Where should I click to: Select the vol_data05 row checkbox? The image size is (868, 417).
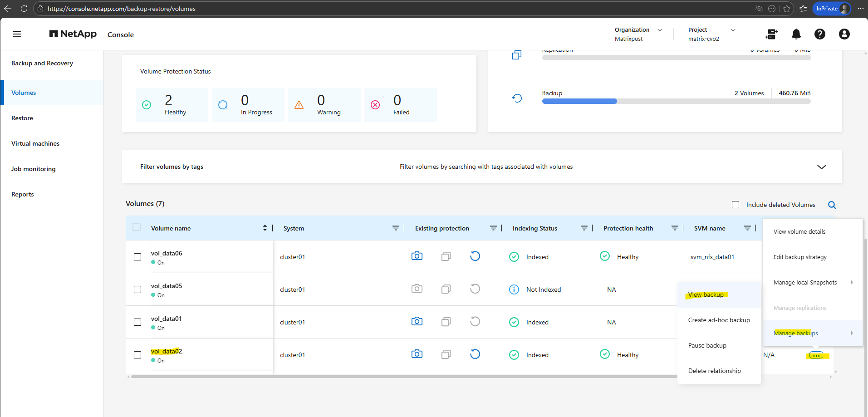click(x=137, y=289)
